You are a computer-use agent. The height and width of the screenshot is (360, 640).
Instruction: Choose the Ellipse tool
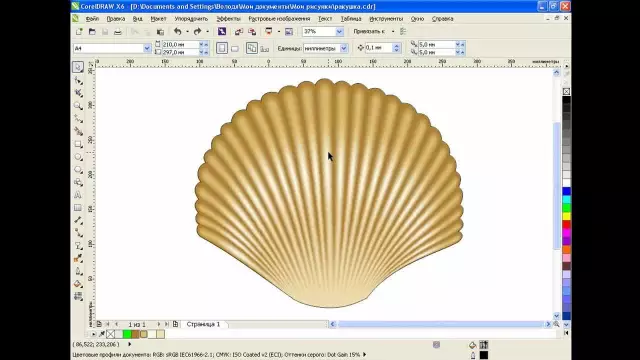point(78,157)
